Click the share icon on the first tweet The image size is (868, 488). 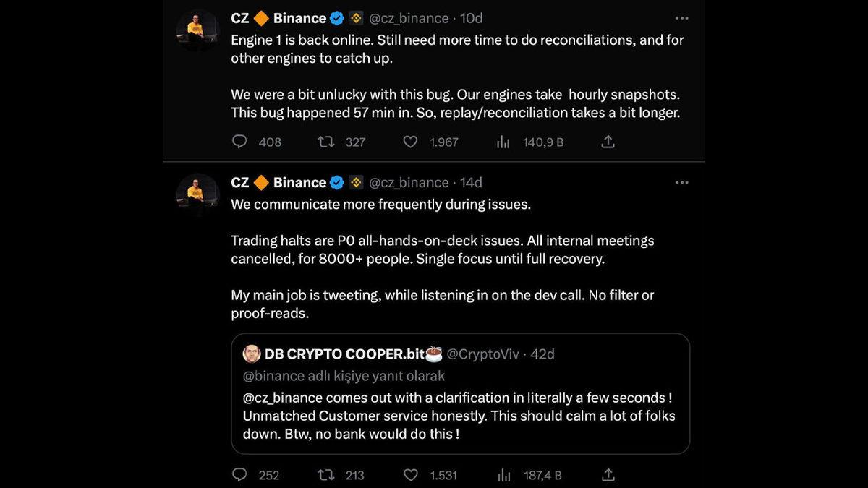coord(608,142)
